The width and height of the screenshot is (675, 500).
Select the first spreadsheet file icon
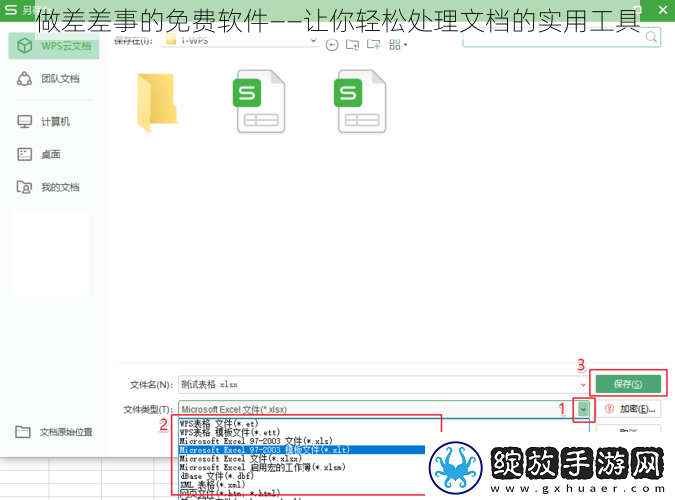click(x=260, y=101)
